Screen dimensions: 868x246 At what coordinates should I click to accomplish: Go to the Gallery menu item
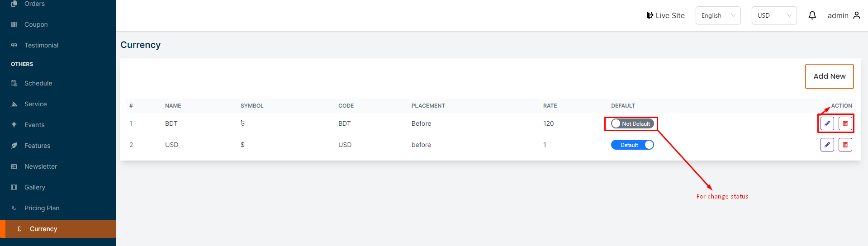pos(35,187)
